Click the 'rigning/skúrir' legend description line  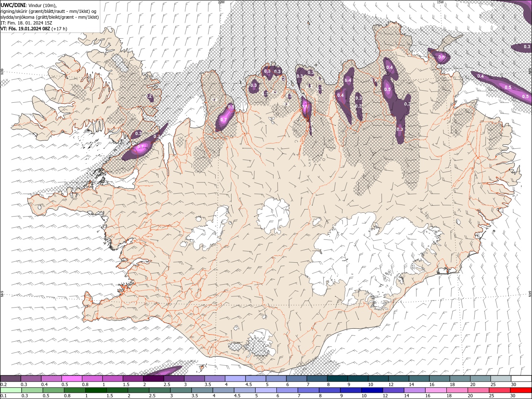click(49, 11)
